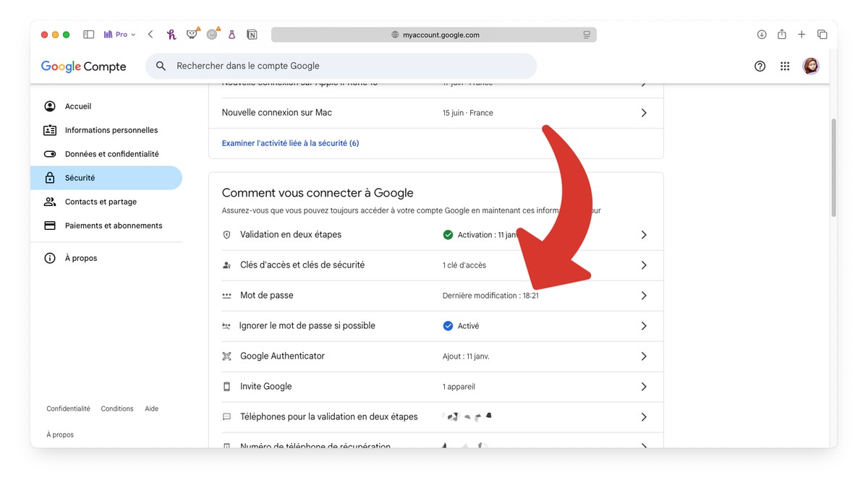This screenshot has height=488, width=868.
Task: Expand the Ignorer le mot de passe chevron
Action: (x=644, y=326)
